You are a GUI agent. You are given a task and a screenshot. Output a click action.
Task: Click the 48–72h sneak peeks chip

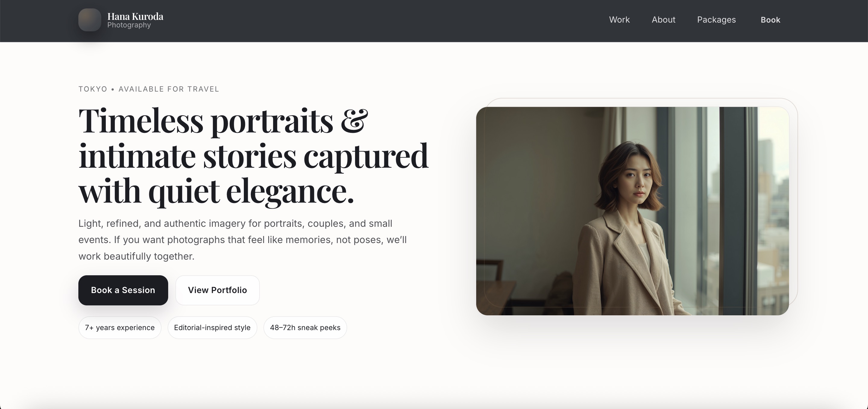click(305, 328)
